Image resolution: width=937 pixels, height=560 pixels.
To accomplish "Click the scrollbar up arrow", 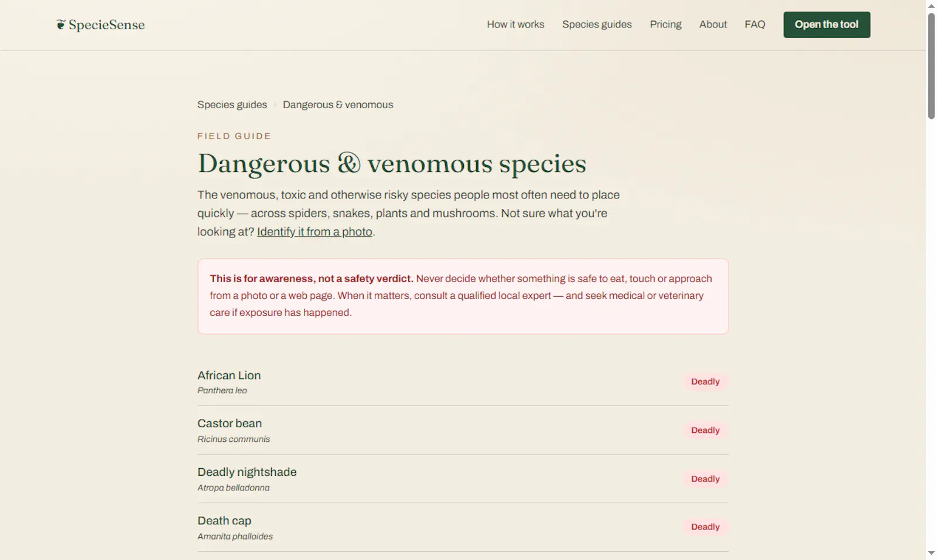I will click(x=931, y=5).
